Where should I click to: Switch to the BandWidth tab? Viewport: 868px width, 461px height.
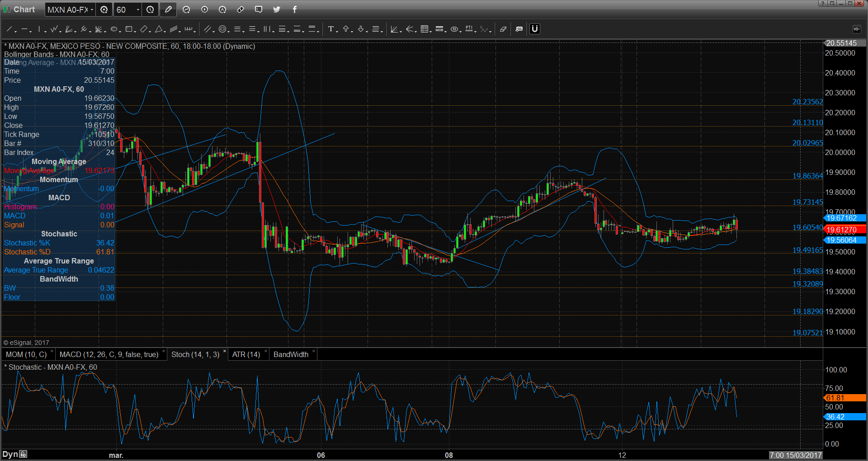(291, 355)
